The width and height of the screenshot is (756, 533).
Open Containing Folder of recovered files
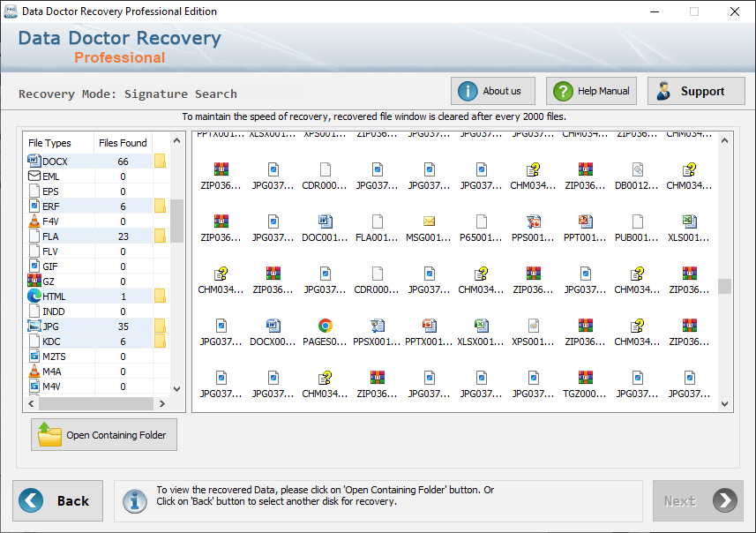pos(104,434)
